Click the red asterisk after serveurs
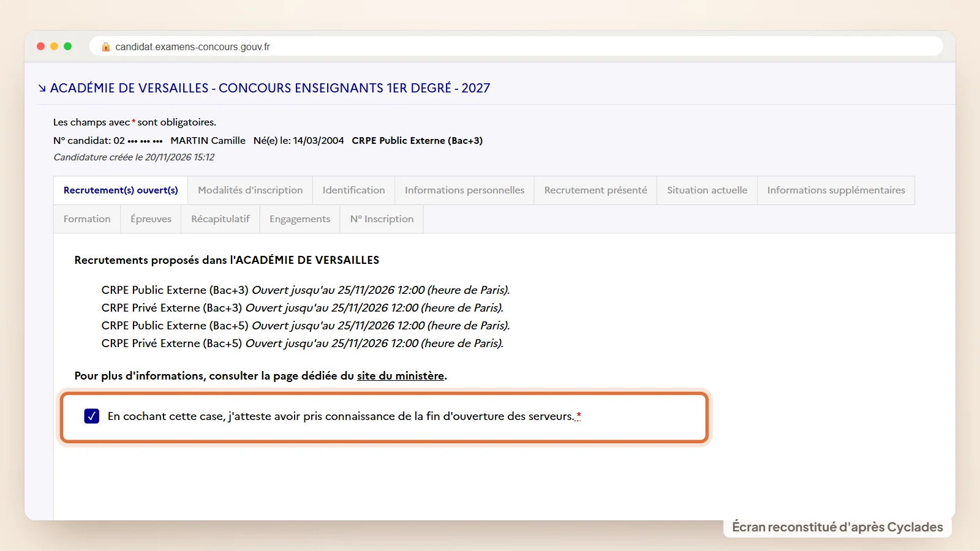The width and height of the screenshot is (980, 551). [579, 416]
